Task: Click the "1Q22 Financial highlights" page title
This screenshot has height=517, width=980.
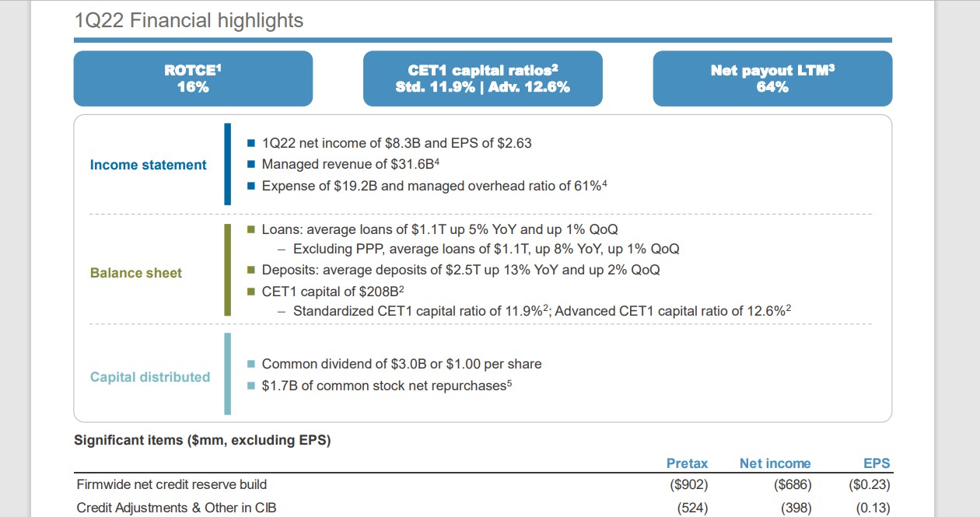Action: [x=189, y=20]
